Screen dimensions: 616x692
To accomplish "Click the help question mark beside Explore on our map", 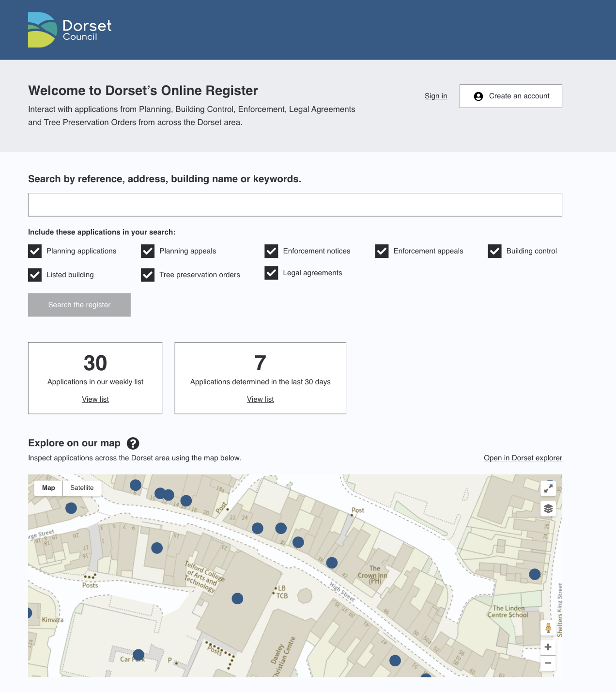I will (x=133, y=443).
